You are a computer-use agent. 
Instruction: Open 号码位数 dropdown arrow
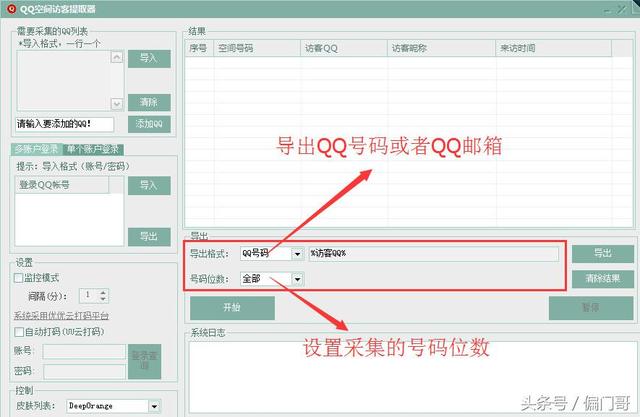298,279
